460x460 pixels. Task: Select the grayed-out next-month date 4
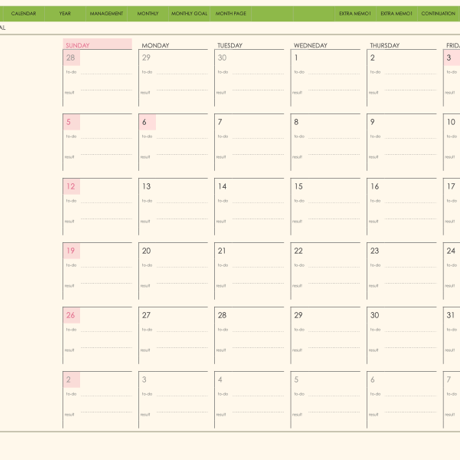tap(220, 380)
